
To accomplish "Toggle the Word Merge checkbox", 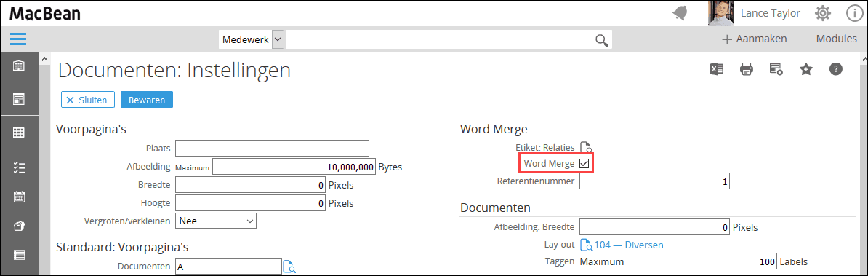I will [584, 163].
